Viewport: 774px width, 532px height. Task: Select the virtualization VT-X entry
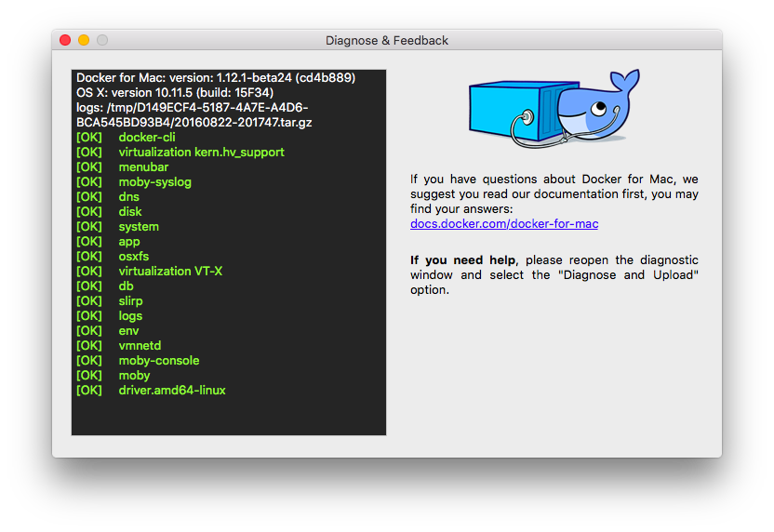tap(170, 272)
